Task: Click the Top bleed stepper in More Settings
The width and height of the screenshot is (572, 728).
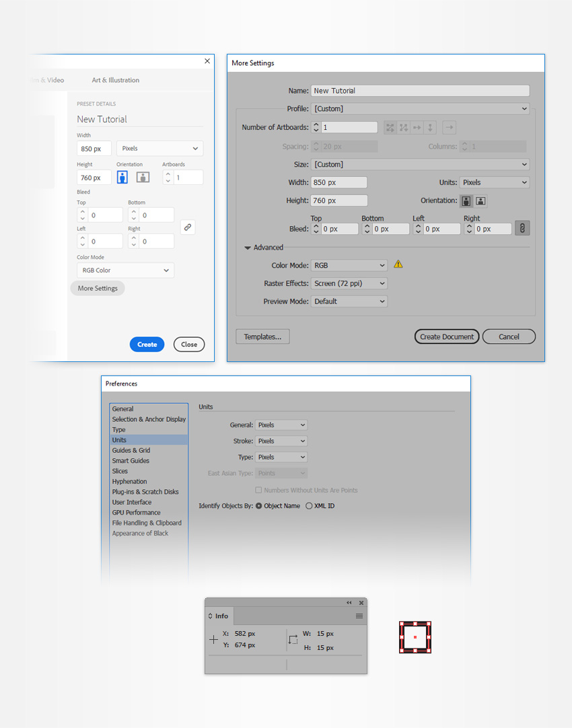Action: 316,229
